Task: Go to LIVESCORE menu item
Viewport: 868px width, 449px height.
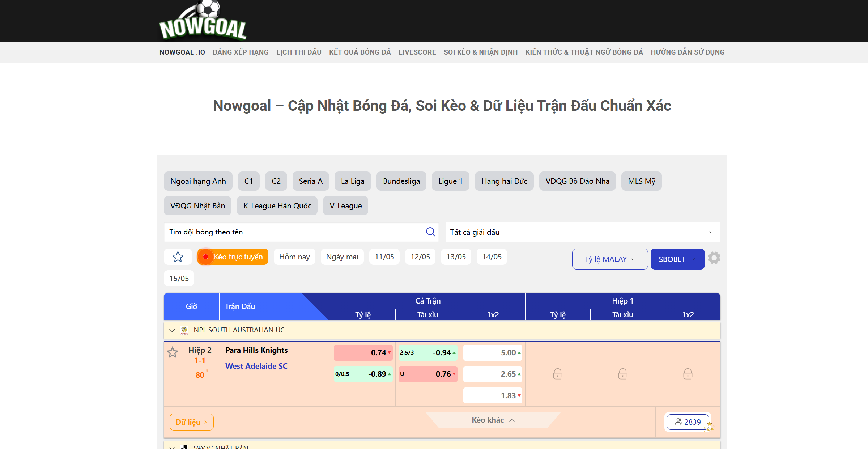Action: point(417,52)
